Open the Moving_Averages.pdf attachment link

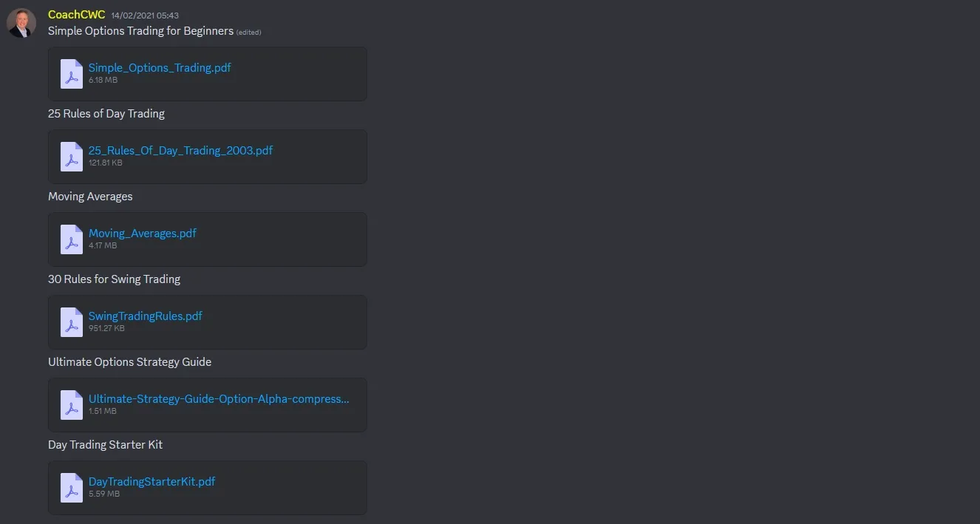coord(143,233)
